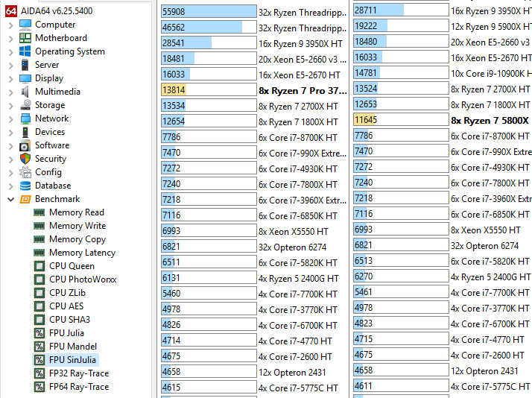Image resolution: width=532 pixels, height=398 pixels.
Task: Click the 16x Ryzen 9 3950X HT entry in left list
Action: point(300,44)
